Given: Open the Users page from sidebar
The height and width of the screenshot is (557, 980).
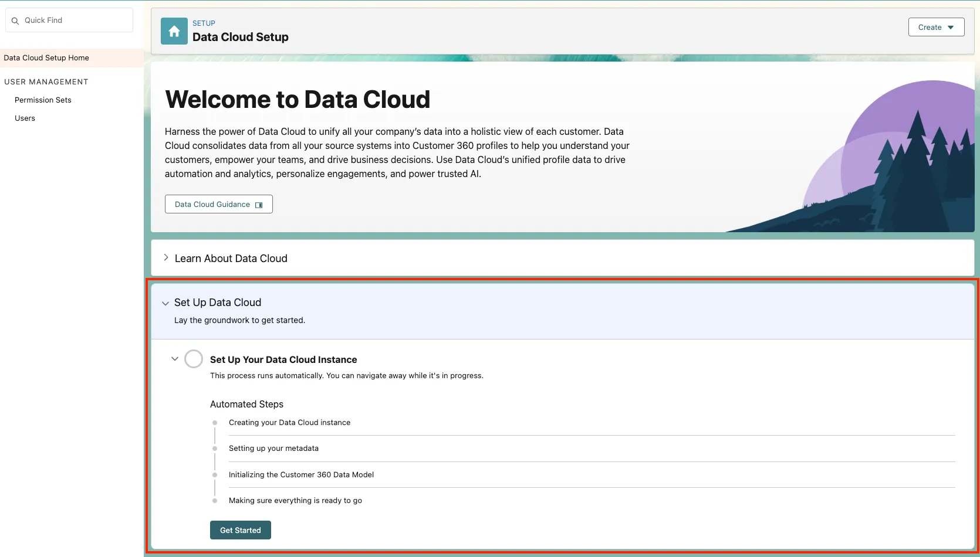Looking at the screenshot, I should coord(25,118).
